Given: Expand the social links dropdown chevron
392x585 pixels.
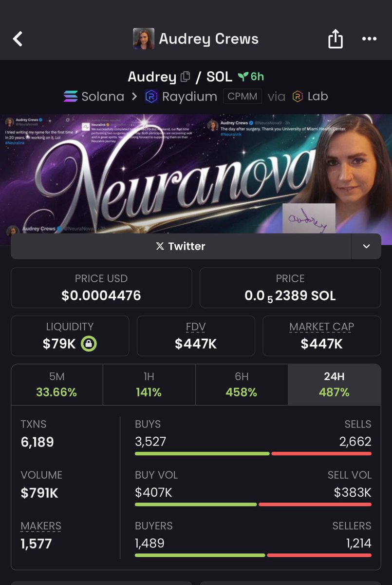Looking at the screenshot, I should 366,246.
